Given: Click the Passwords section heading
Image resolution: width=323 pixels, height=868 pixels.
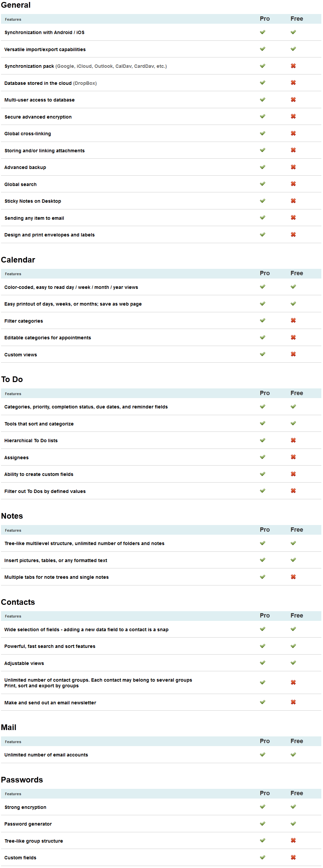Looking at the screenshot, I should click(x=22, y=780).
